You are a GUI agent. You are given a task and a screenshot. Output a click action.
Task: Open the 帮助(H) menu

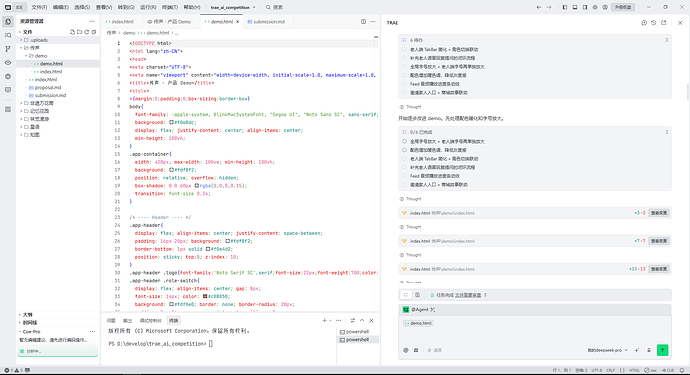click(x=191, y=7)
